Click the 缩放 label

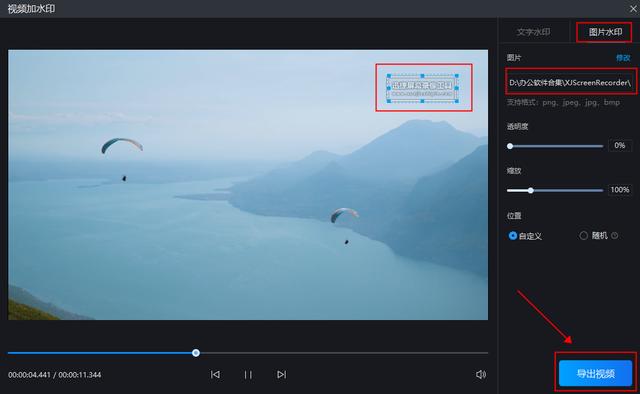click(x=514, y=171)
